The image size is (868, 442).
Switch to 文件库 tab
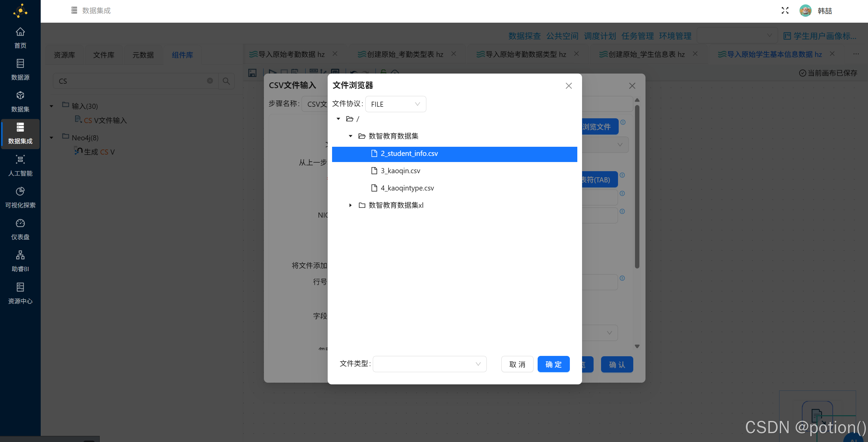(x=104, y=55)
